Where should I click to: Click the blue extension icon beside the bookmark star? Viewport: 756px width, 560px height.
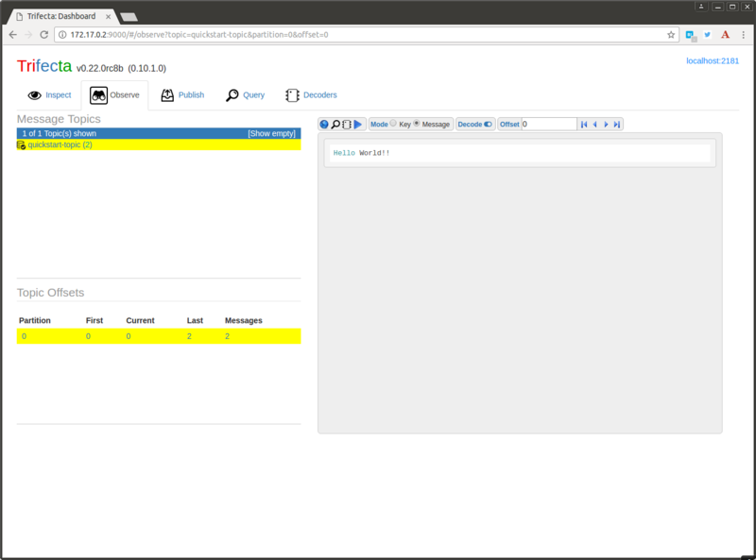click(x=691, y=35)
